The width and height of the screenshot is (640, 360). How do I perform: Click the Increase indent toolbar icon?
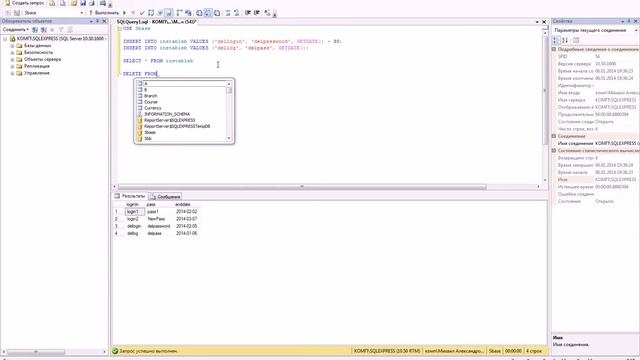pos(257,13)
